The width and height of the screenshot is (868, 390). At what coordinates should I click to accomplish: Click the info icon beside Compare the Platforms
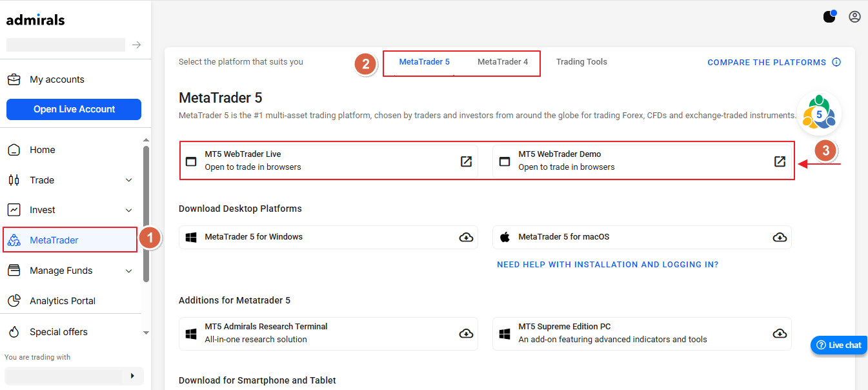coord(836,63)
